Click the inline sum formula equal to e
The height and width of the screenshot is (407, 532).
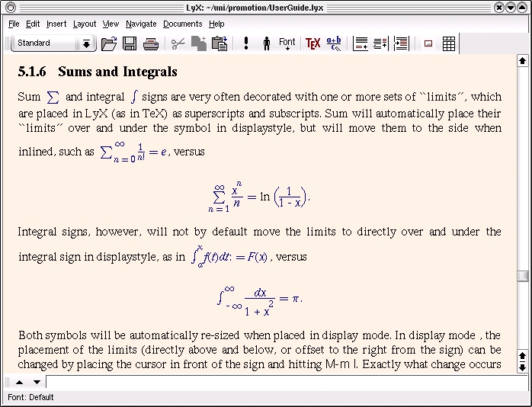(x=133, y=152)
